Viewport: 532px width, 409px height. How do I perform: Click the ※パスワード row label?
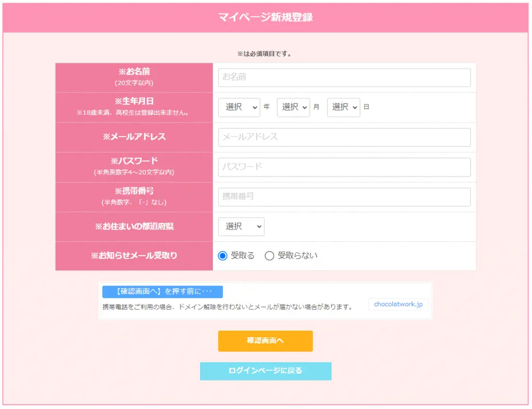pos(134,162)
